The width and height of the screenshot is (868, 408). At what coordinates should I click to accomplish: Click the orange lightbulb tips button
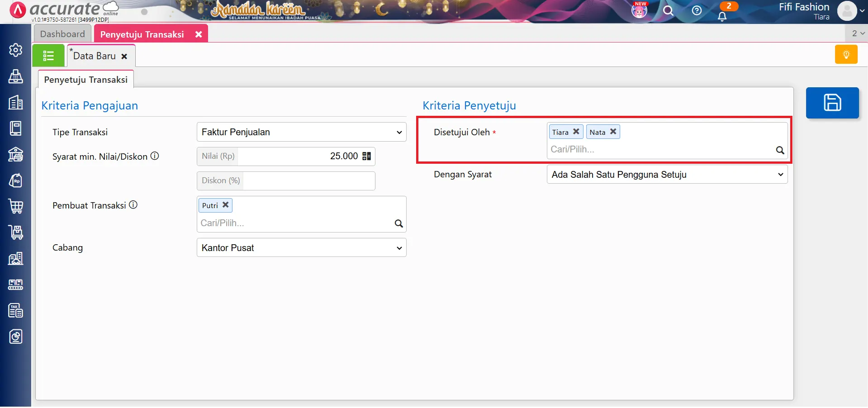[846, 55]
